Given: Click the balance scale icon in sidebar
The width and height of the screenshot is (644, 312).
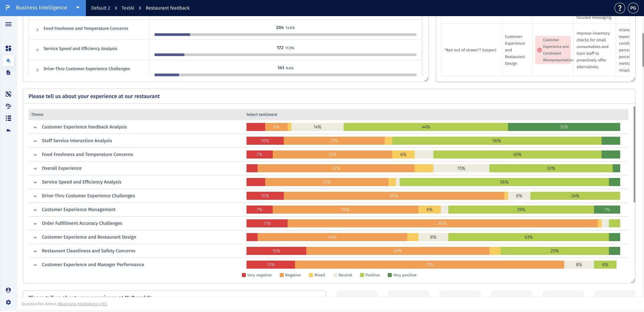Looking at the screenshot, I should (x=8, y=106).
